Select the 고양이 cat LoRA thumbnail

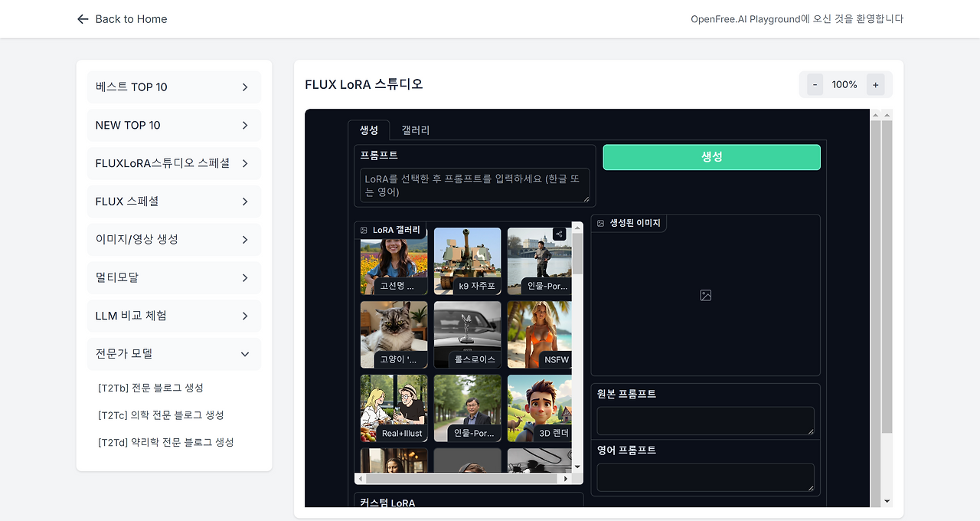tap(394, 335)
